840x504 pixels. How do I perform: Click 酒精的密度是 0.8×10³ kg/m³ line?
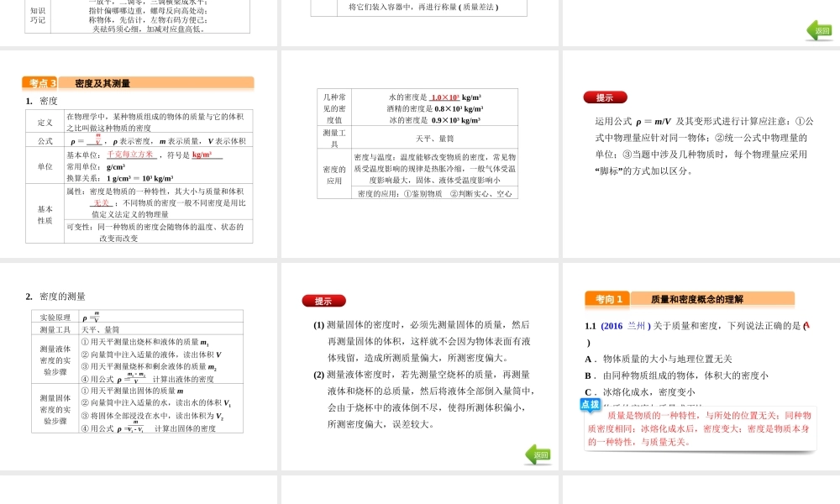click(435, 108)
